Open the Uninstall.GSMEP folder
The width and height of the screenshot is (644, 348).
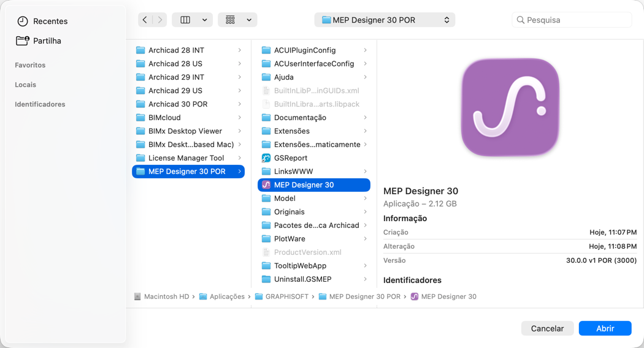point(314,279)
